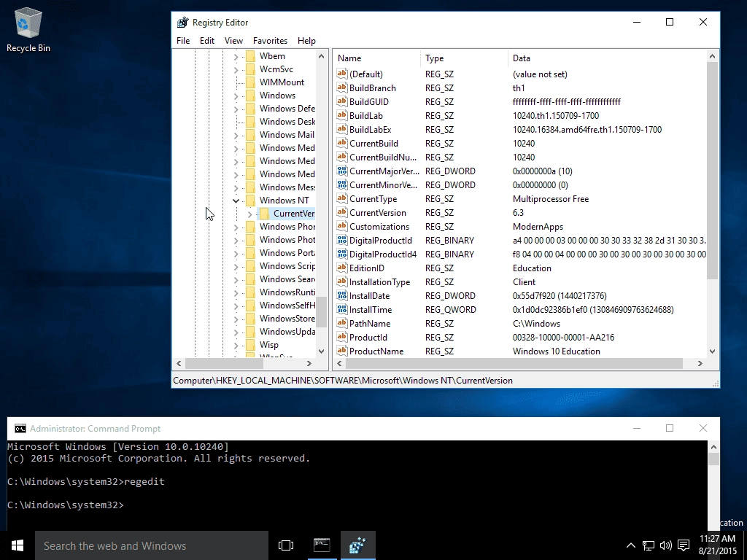Select the Customizations value name
This screenshot has width=747, height=560.
(379, 227)
